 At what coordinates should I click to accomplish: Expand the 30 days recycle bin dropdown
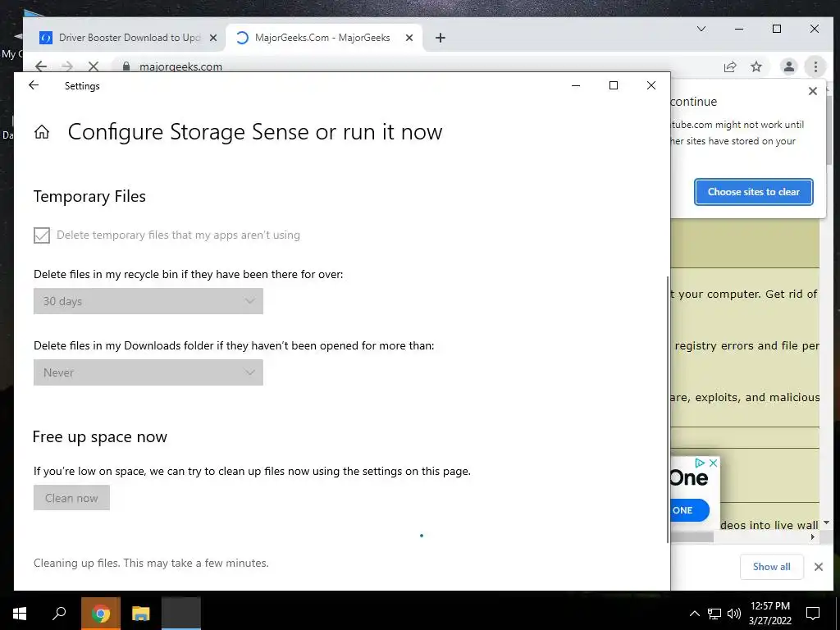tap(148, 301)
